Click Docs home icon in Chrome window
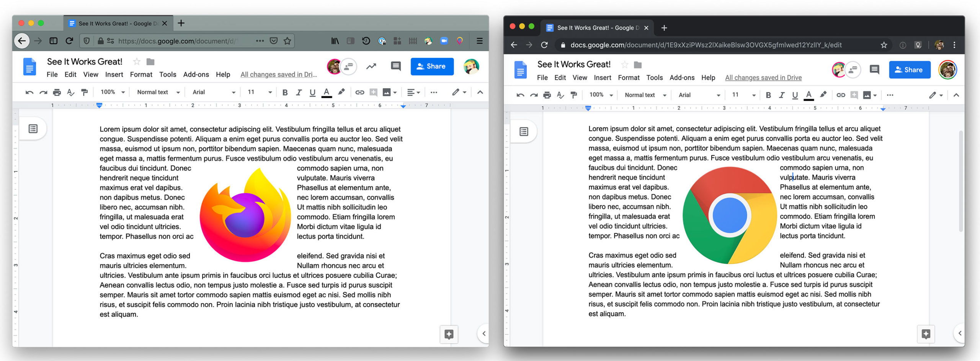Viewport: 980px width, 361px height. [x=520, y=70]
